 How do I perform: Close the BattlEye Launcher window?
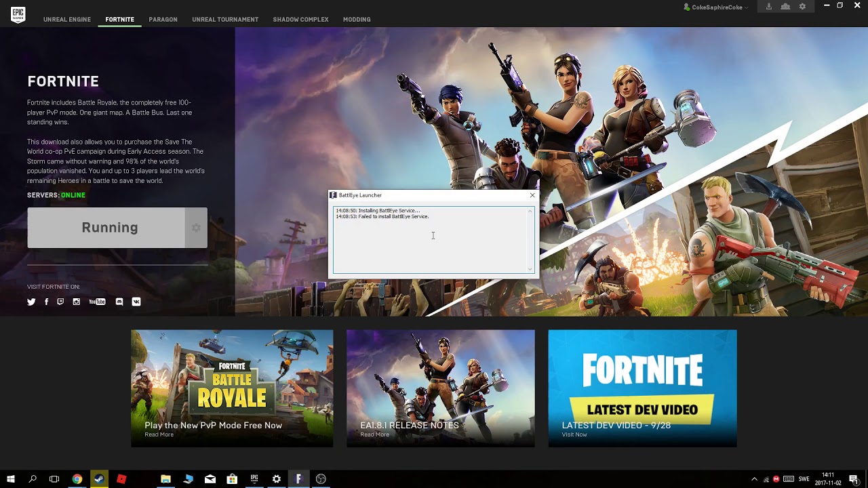(532, 195)
